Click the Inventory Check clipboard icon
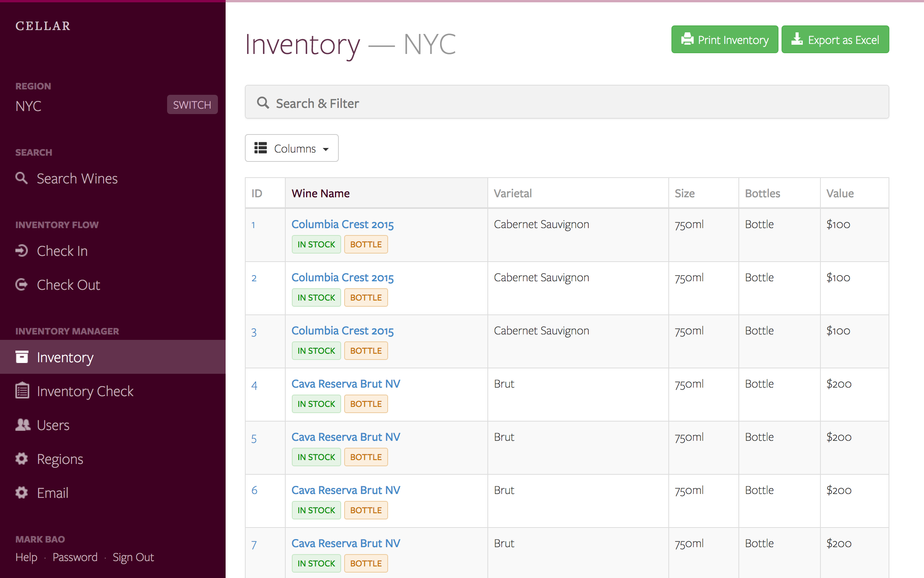The width and height of the screenshot is (924, 578). pos(22,391)
